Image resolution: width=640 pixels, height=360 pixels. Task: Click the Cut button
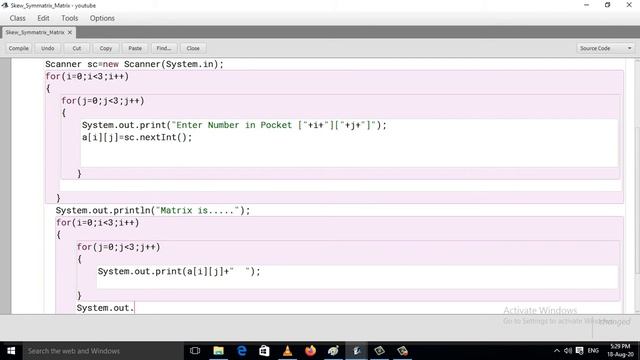tap(77, 48)
